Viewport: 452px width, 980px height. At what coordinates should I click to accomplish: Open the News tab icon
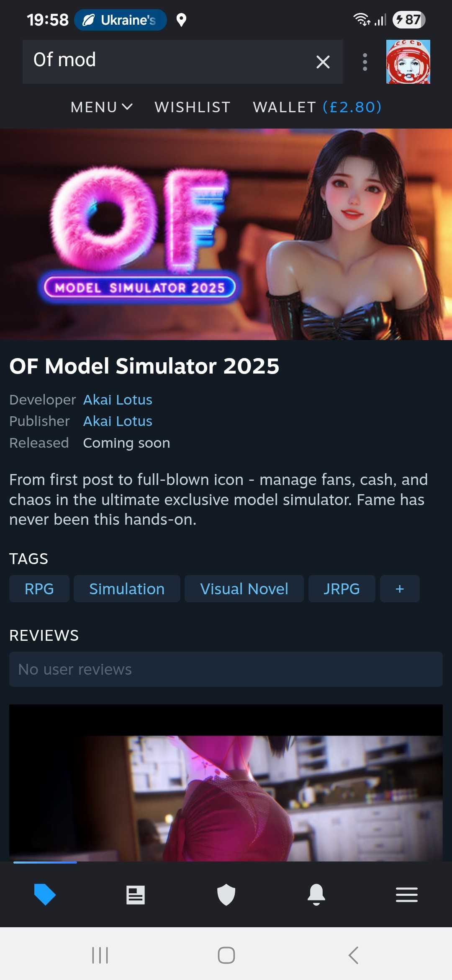pyautogui.click(x=136, y=895)
